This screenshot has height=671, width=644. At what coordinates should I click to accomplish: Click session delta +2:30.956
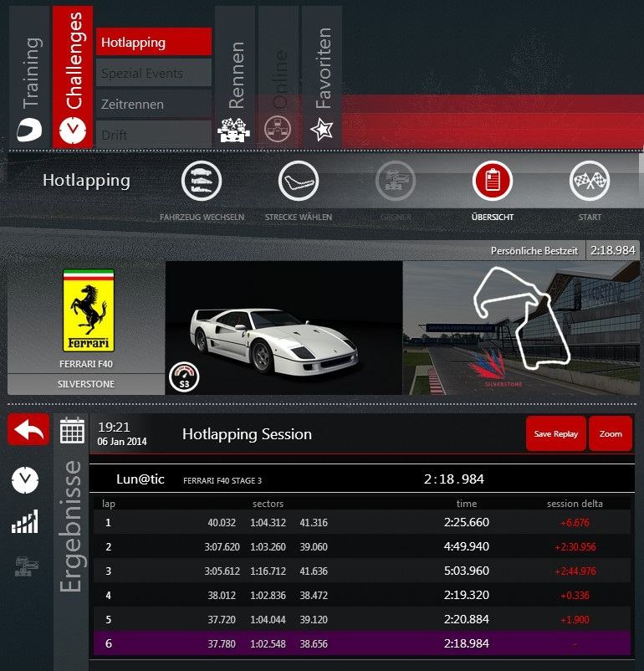(x=575, y=547)
